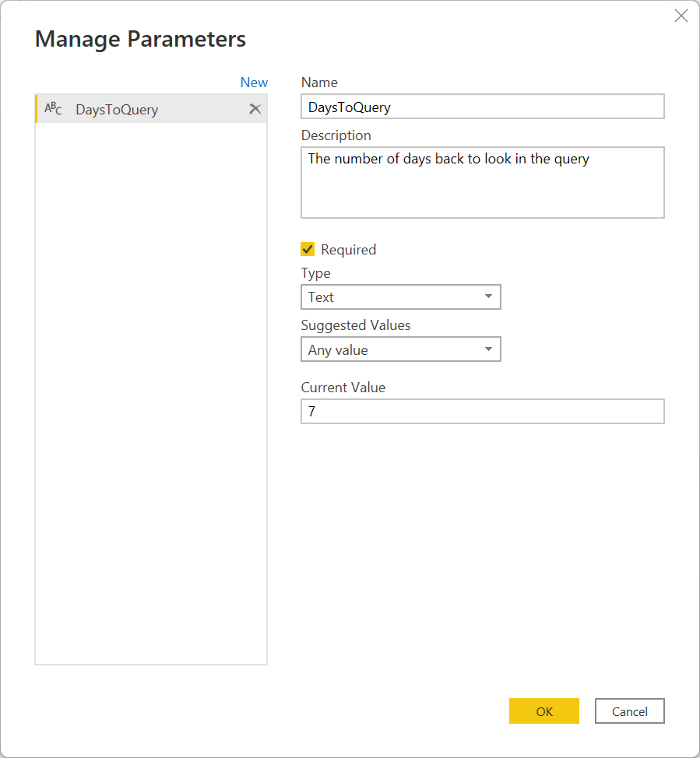
Task: Open the Type dropdown arrow
Action: pyautogui.click(x=488, y=297)
